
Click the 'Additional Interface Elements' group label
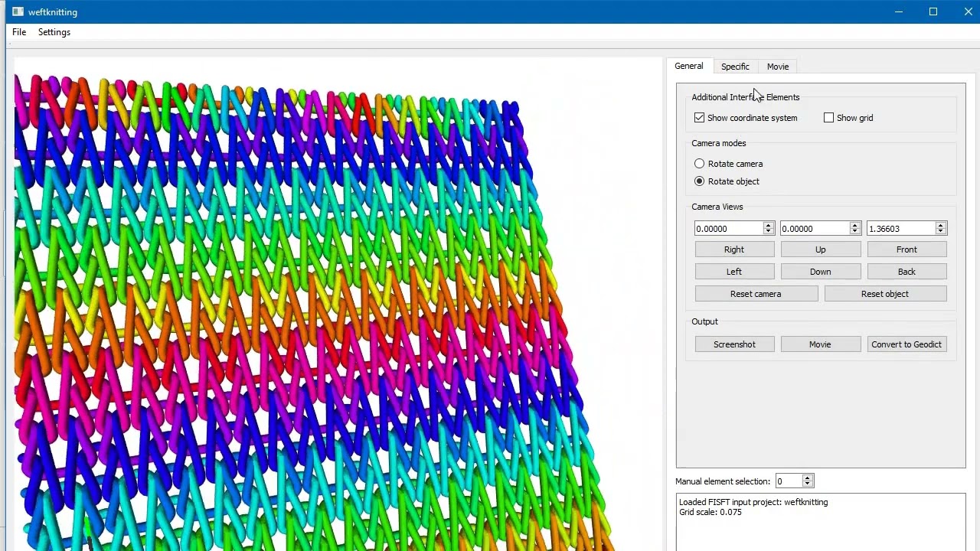pos(745,97)
